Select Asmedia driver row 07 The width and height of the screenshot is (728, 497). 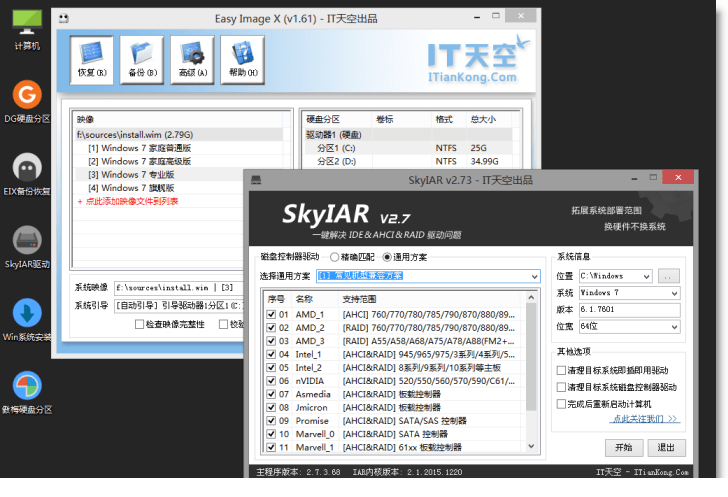point(394,394)
